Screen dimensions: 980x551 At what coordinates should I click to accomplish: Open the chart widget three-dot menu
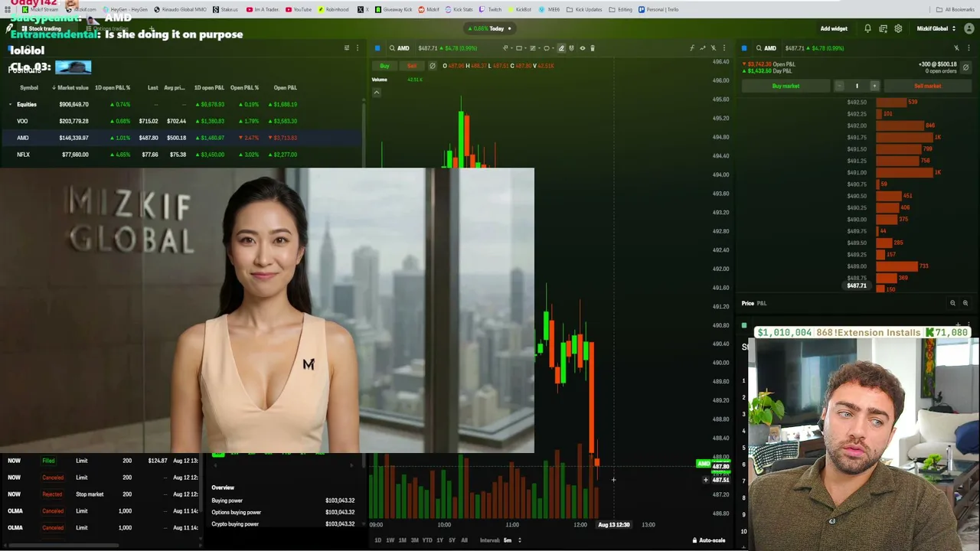(724, 48)
